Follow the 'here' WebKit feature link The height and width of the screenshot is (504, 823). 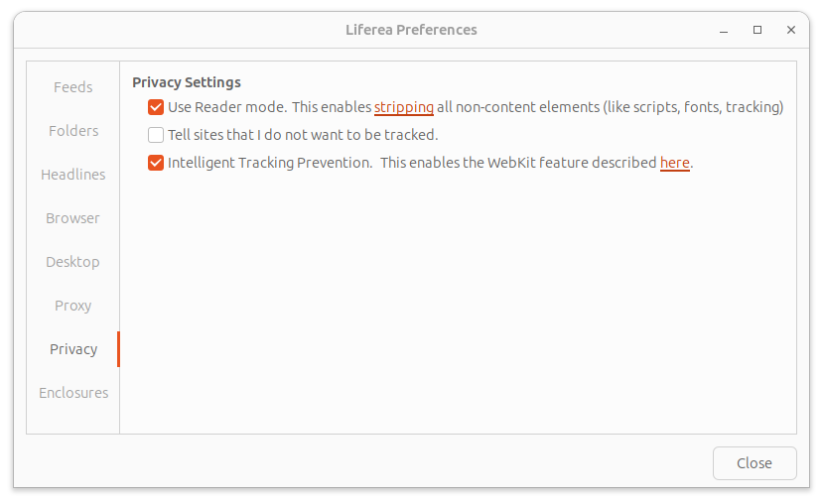pyautogui.click(x=674, y=163)
